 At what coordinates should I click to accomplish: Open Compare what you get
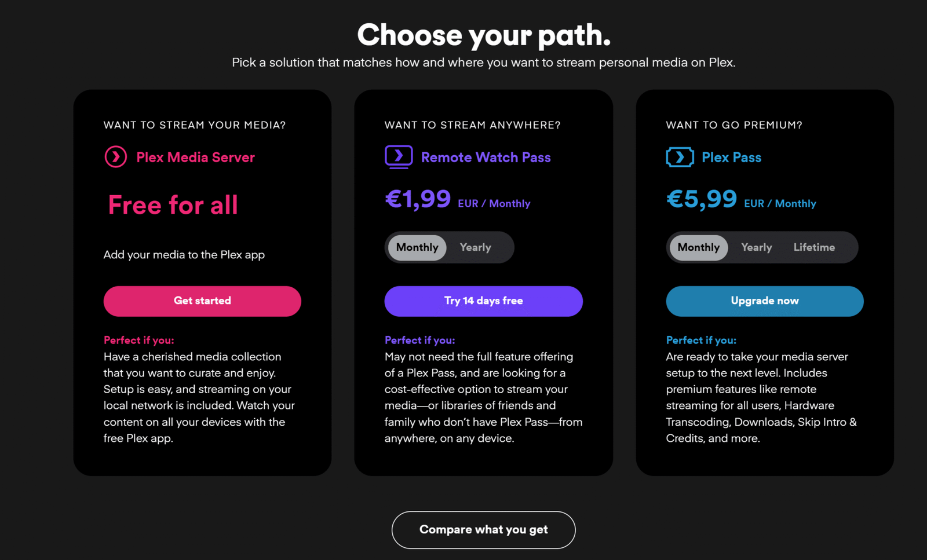pos(483,530)
